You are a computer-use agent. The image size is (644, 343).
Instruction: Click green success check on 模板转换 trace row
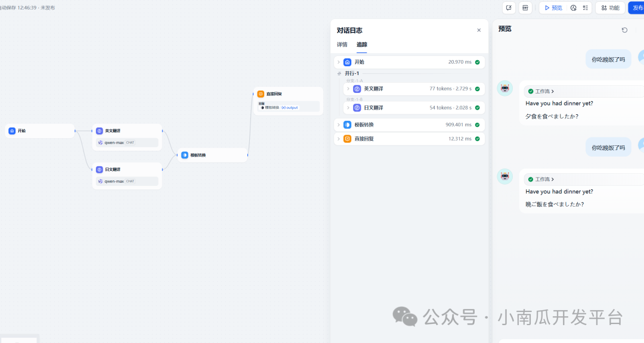coord(477,124)
